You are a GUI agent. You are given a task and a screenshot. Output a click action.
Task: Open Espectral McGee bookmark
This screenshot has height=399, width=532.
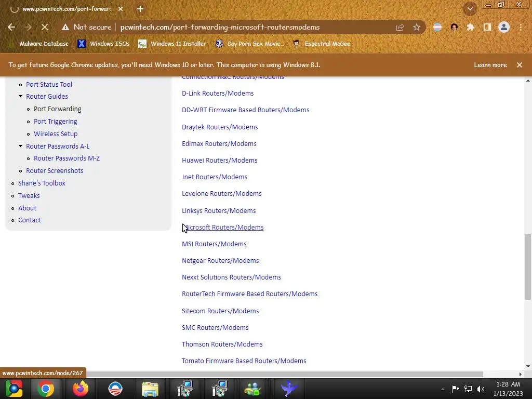[x=321, y=44]
